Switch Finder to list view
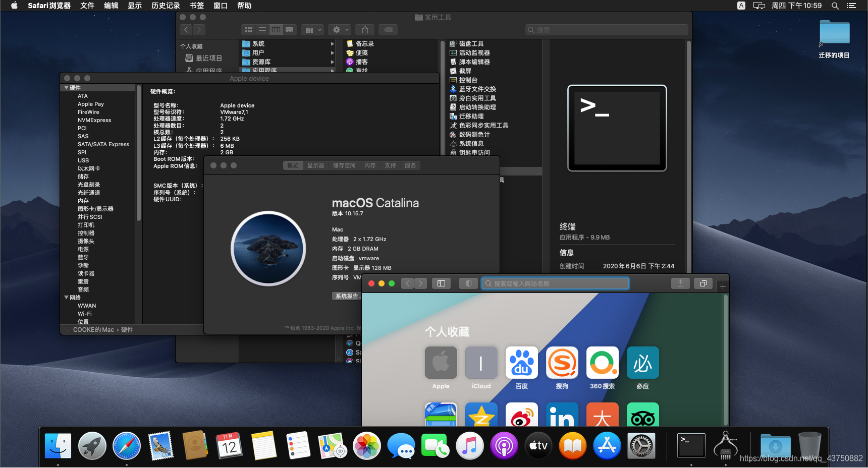868x468 pixels. pos(262,30)
